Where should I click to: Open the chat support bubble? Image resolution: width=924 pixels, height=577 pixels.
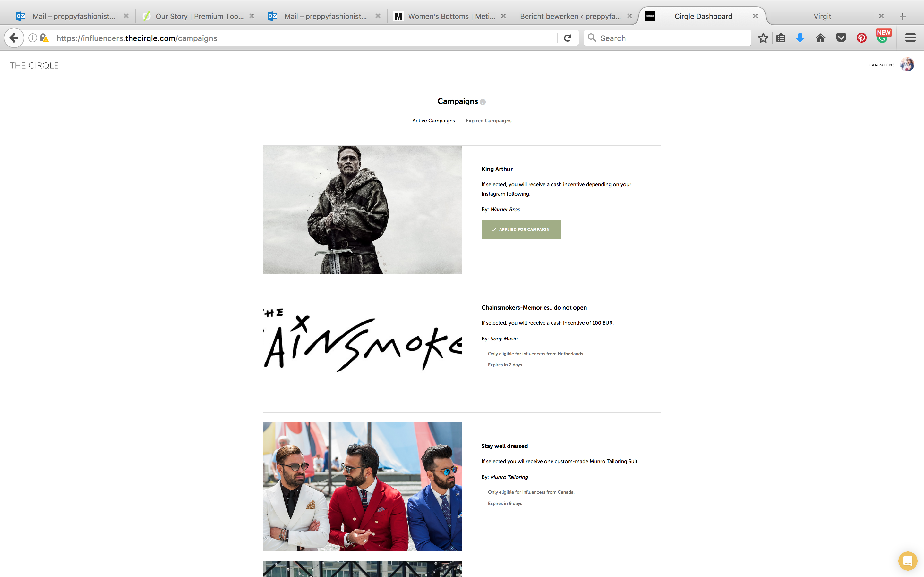(x=908, y=561)
